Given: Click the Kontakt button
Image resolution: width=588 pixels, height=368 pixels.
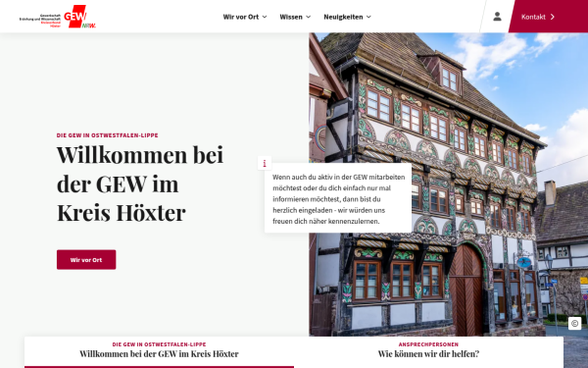Looking at the screenshot, I should pyautogui.click(x=548, y=17).
